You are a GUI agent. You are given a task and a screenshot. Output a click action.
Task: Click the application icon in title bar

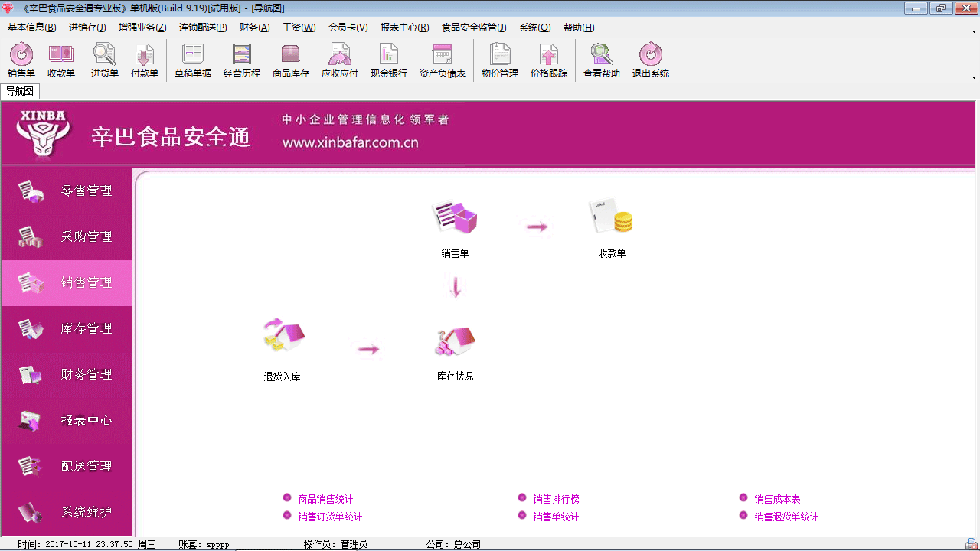click(x=8, y=8)
